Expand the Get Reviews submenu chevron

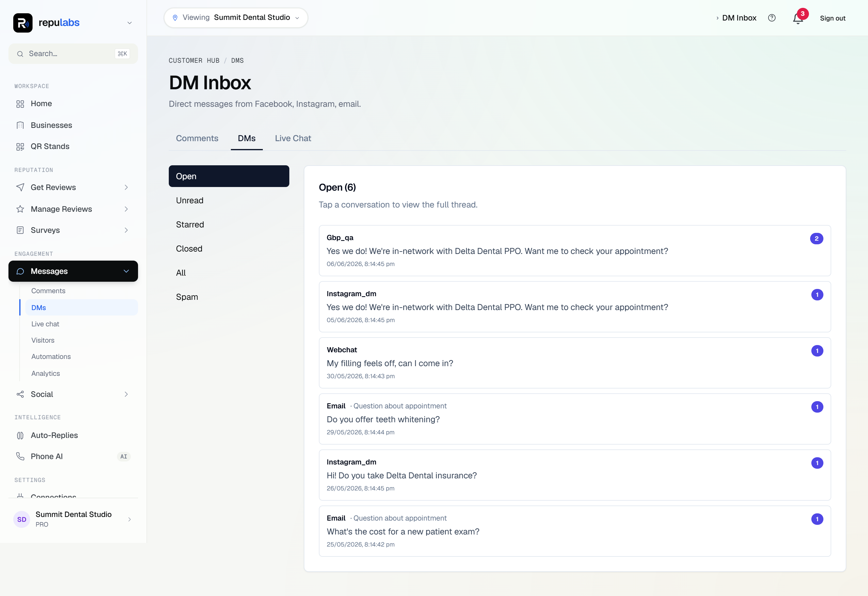coord(126,188)
